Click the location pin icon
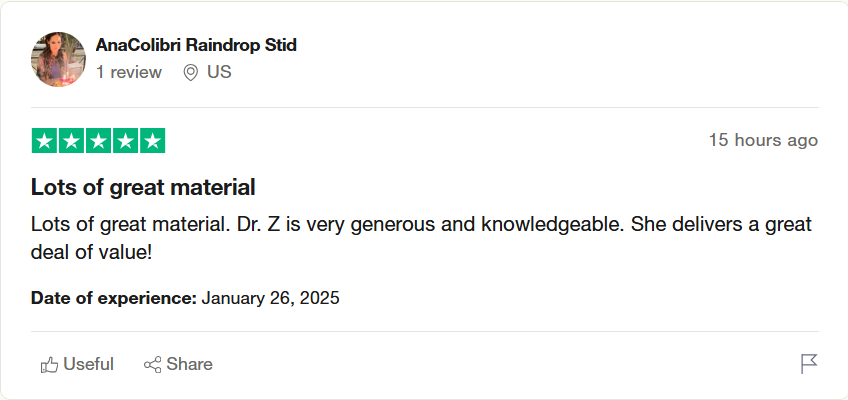This screenshot has width=848, height=400. click(x=190, y=72)
